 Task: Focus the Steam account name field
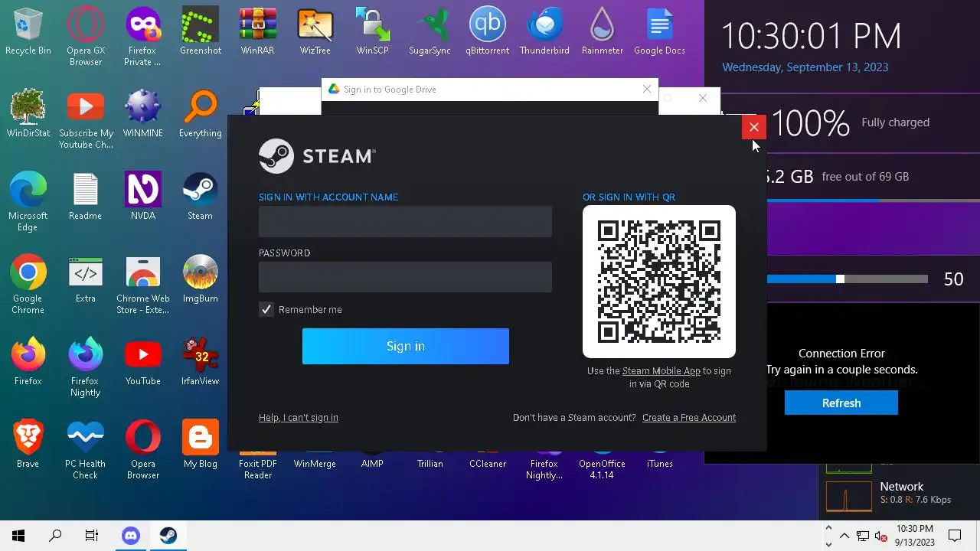click(405, 221)
